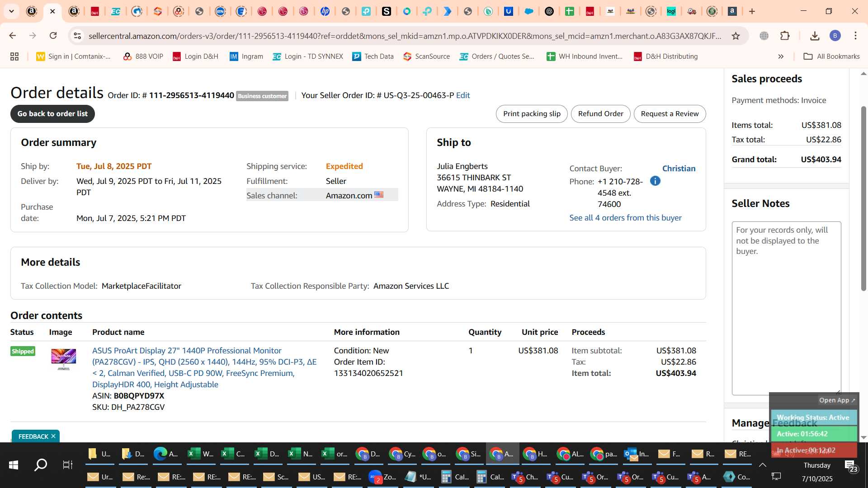
Task: See all 4 orders from this buyer
Action: (x=625, y=218)
